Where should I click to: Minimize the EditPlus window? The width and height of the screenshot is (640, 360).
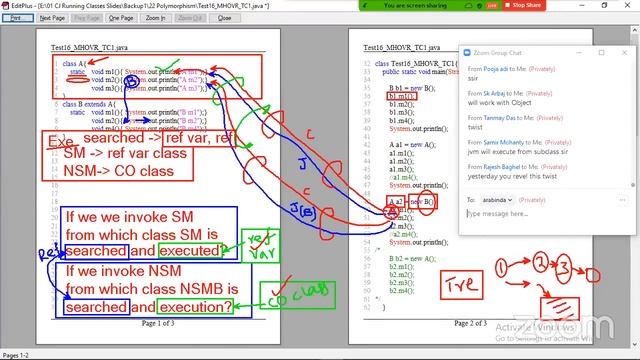tap(582, 5)
